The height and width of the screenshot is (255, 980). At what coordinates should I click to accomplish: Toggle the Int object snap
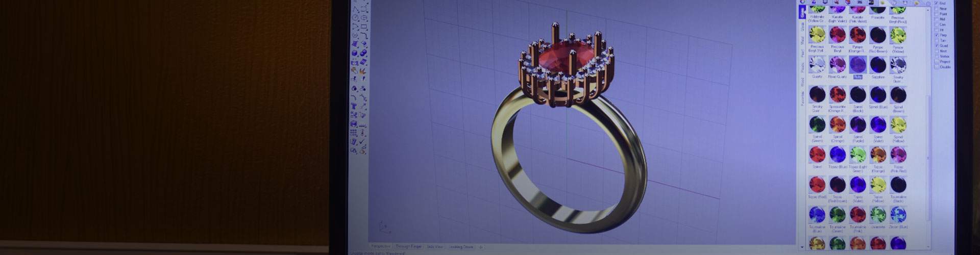click(x=936, y=30)
